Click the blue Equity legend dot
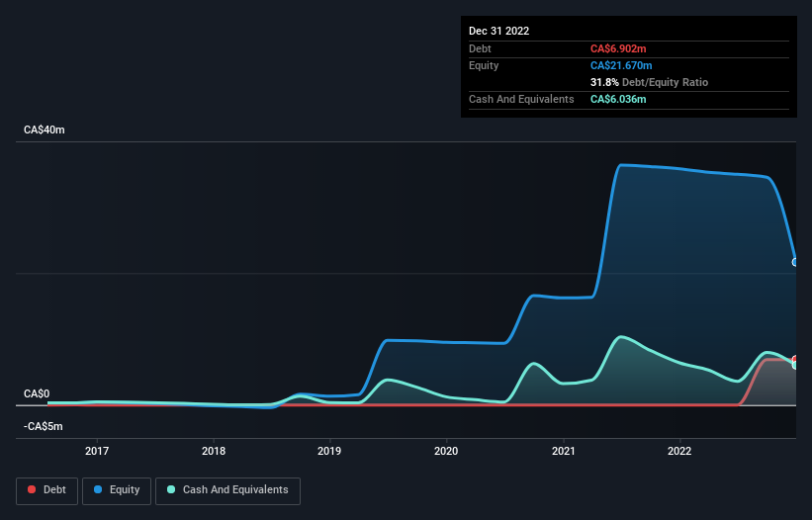This screenshot has width=812, height=520. coord(98,489)
